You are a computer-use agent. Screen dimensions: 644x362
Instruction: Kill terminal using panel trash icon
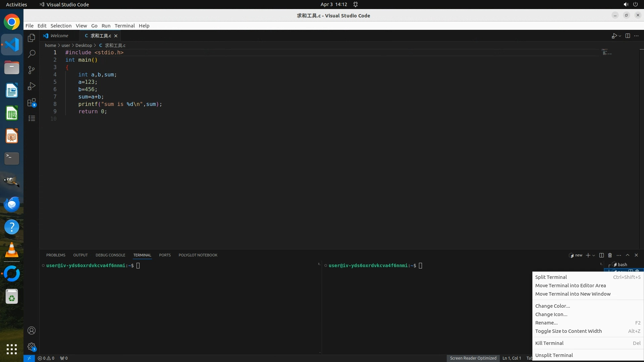[x=610, y=255]
